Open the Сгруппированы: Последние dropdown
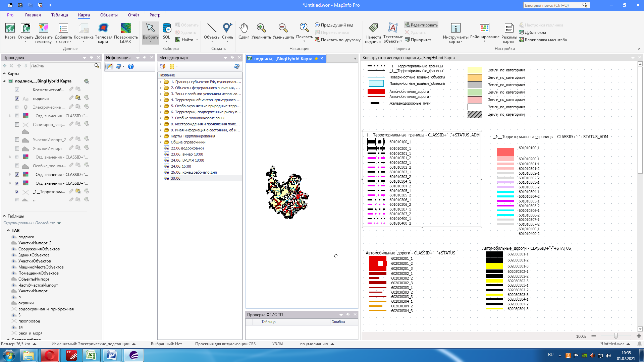 point(59,223)
